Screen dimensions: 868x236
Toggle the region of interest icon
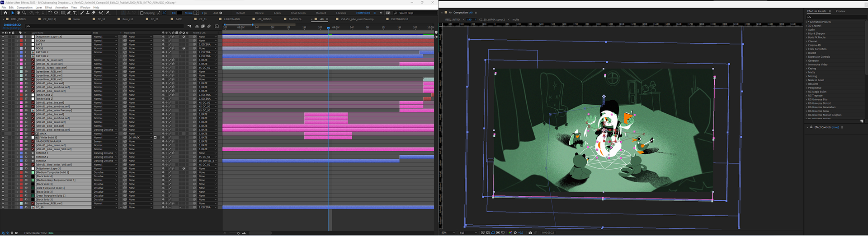click(x=498, y=233)
